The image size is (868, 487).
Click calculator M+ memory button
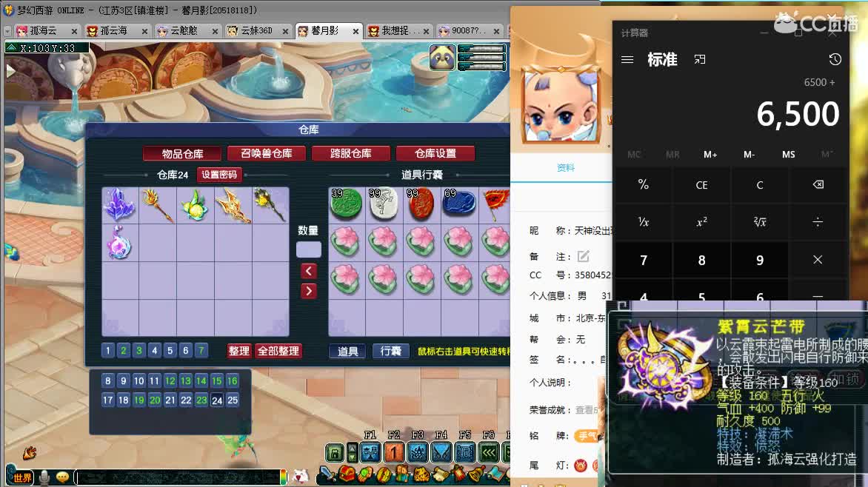pyautogui.click(x=710, y=155)
